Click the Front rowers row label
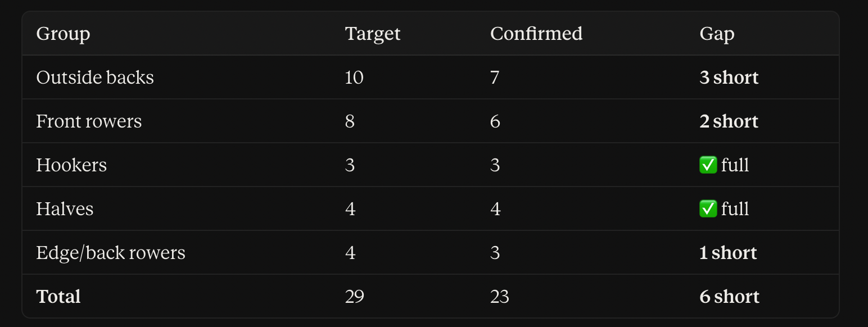 (x=89, y=121)
